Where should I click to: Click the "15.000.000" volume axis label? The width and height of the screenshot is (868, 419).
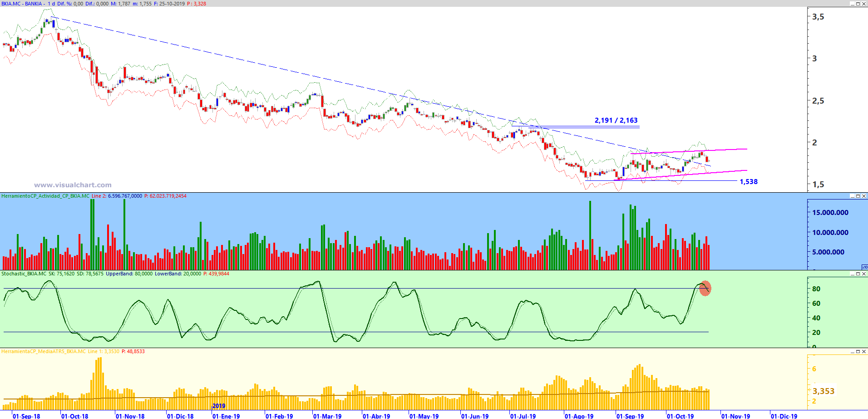tap(830, 213)
